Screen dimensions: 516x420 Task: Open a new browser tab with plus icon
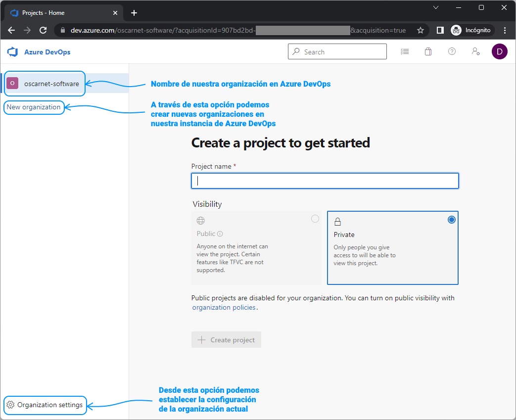point(134,13)
